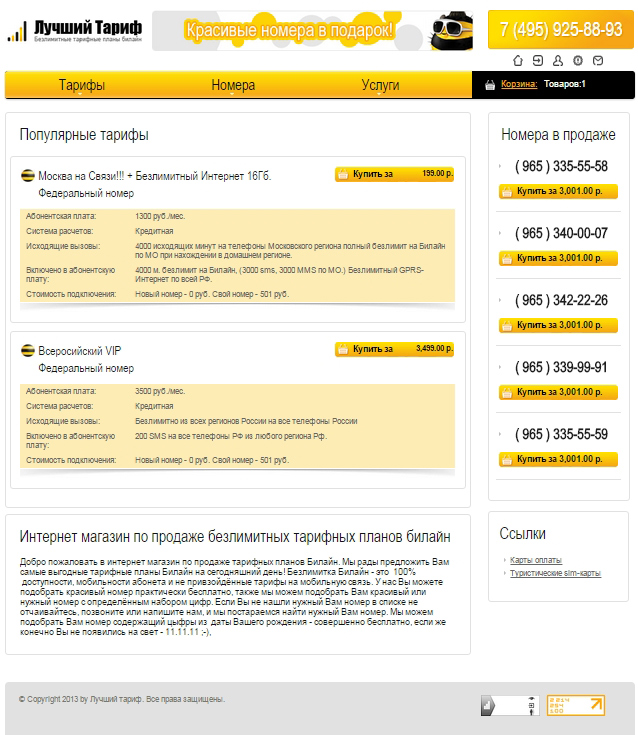Expand the arrow under Услуги
This screenshot has height=735, width=638.
[x=379, y=94]
